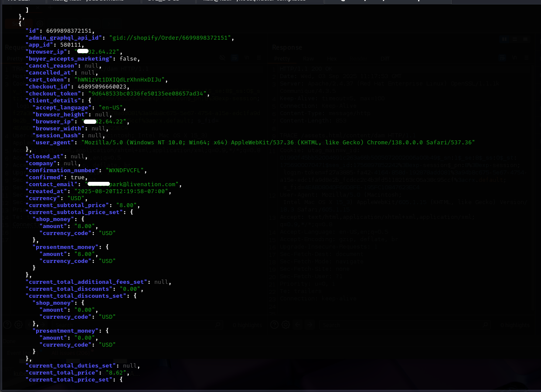Click the current_total_discounts_set key
Viewport: 541px width, 392px height.
pos(76,296)
